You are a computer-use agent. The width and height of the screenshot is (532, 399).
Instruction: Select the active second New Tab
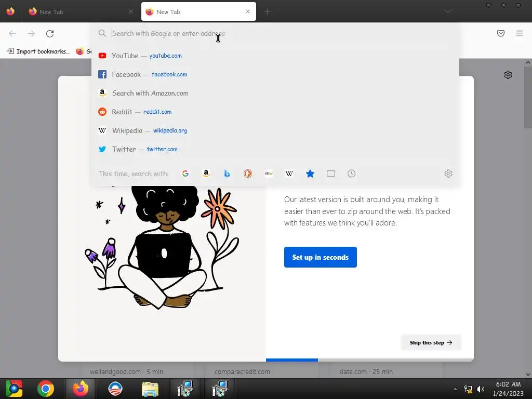pos(198,11)
